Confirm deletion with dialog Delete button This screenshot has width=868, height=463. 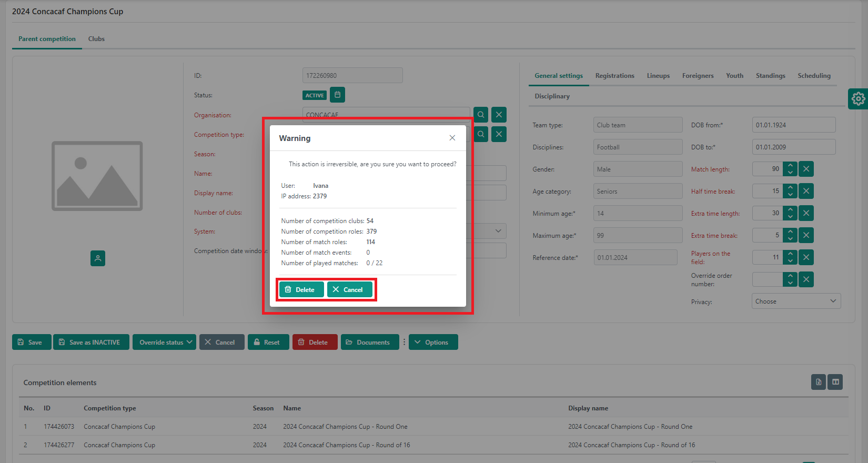pos(301,289)
